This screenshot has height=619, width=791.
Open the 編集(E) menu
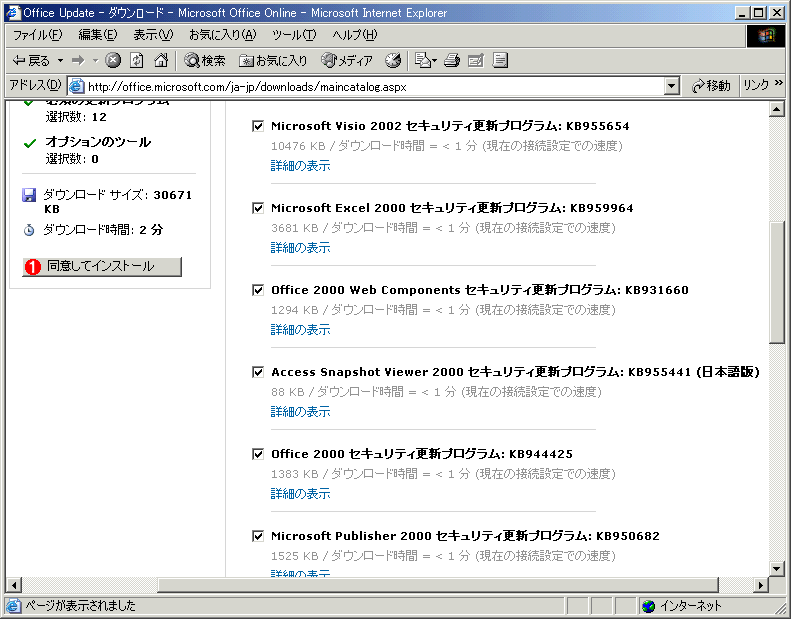98,35
